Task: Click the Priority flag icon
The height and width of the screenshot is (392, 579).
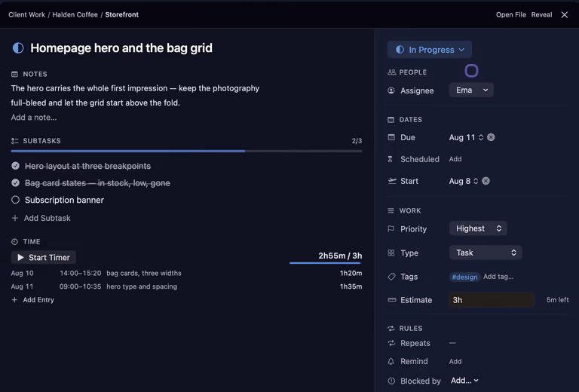Action: tap(391, 229)
